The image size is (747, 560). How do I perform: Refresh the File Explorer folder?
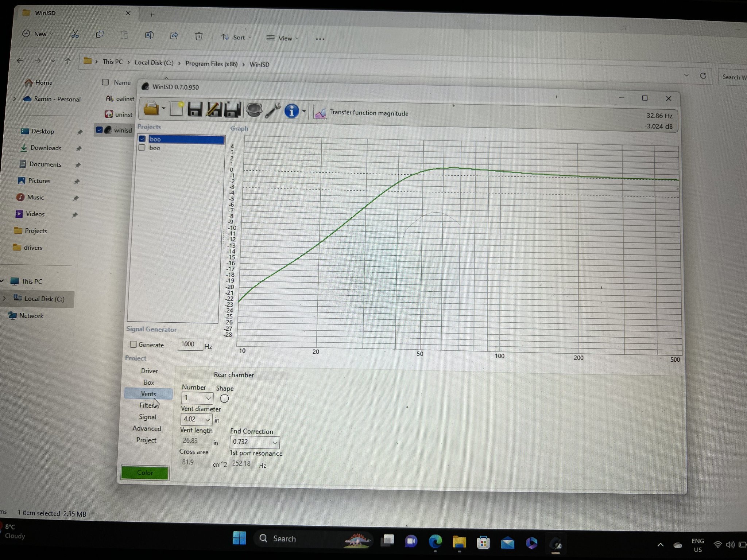(703, 75)
